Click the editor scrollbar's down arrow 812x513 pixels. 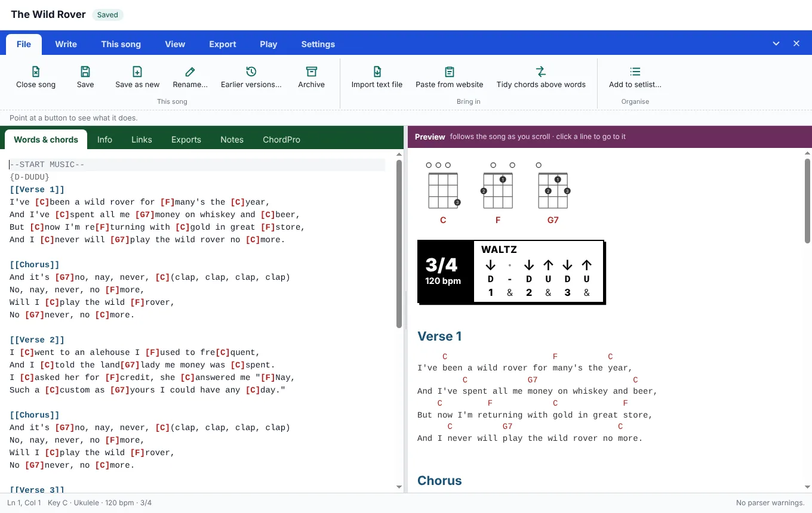point(399,487)
